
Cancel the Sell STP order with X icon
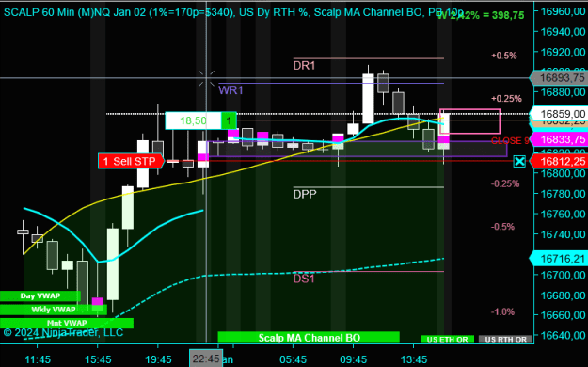click(519, 162)
